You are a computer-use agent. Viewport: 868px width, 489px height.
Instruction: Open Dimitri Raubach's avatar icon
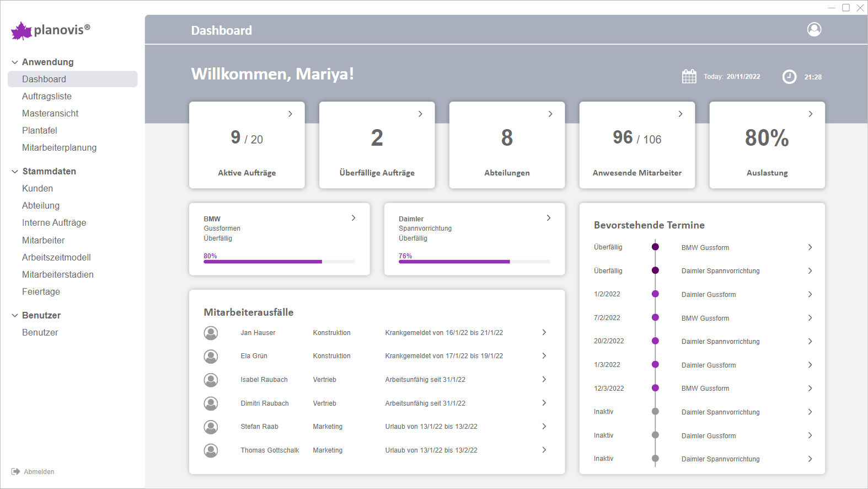(x=211, y=403)
